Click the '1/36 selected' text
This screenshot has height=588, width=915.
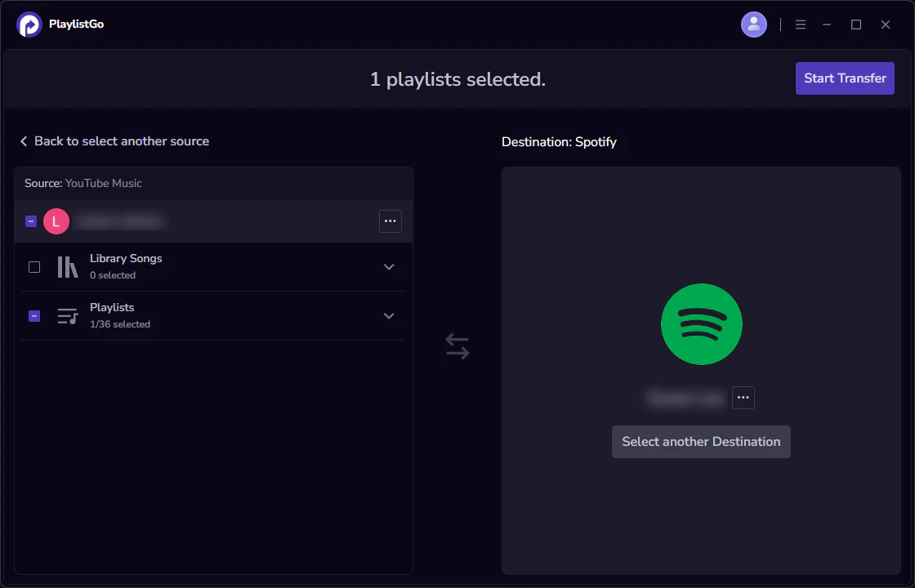(119, 324)
